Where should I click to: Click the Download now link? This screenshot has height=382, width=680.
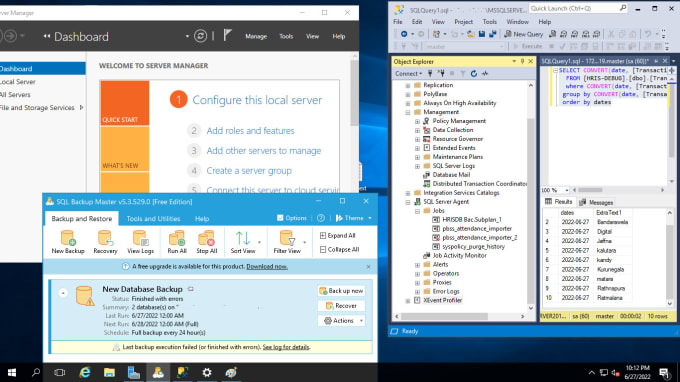point(267,267)
